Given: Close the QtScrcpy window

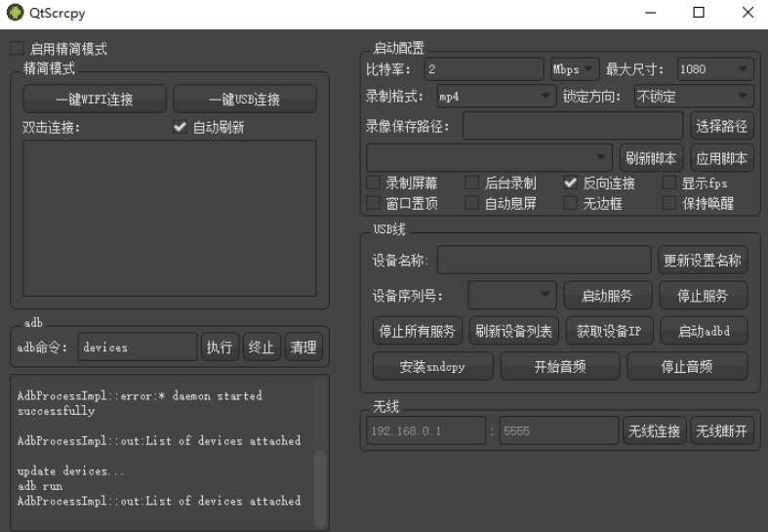Looking at the screenshot, I should 748,13.
